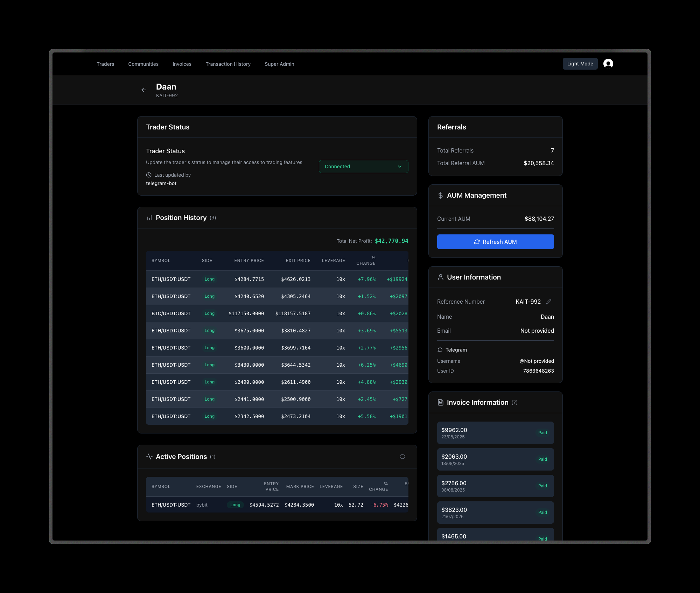Click the user avatar profile icon
The image size is (700, 593).
(608, 64)
